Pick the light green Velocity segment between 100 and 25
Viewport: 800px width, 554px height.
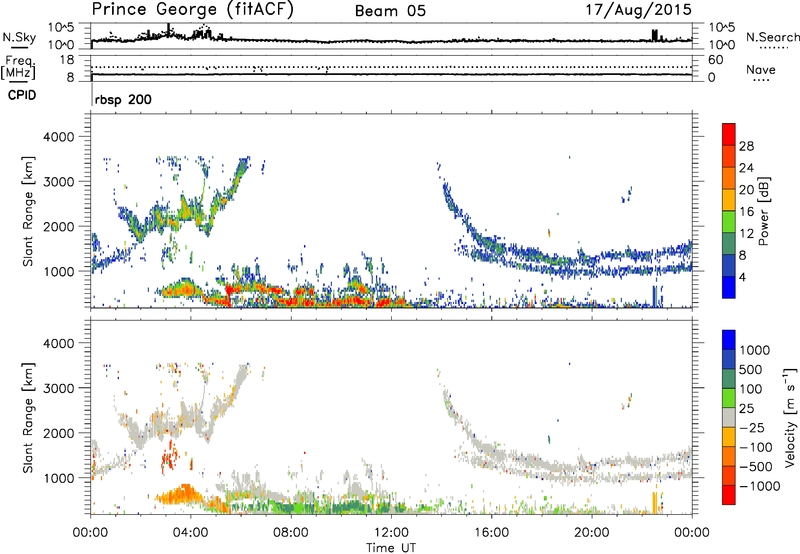pos(729,398)
